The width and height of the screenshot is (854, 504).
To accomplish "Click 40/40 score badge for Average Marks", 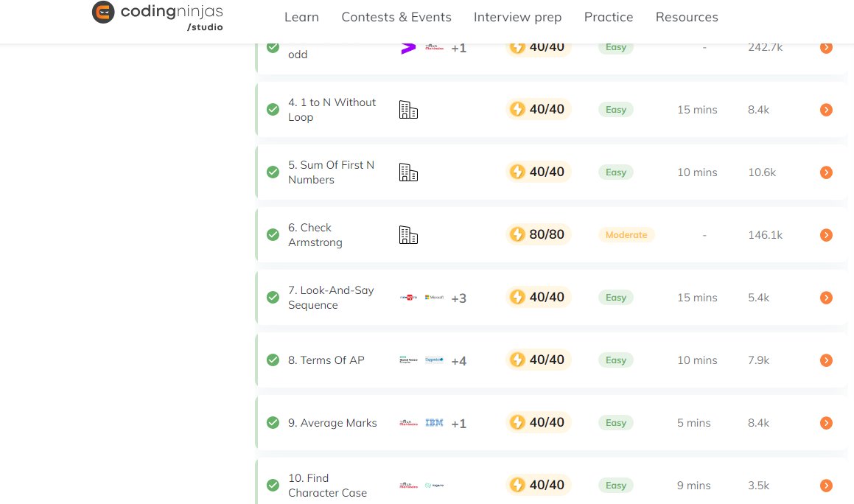I will click(538, 422).
